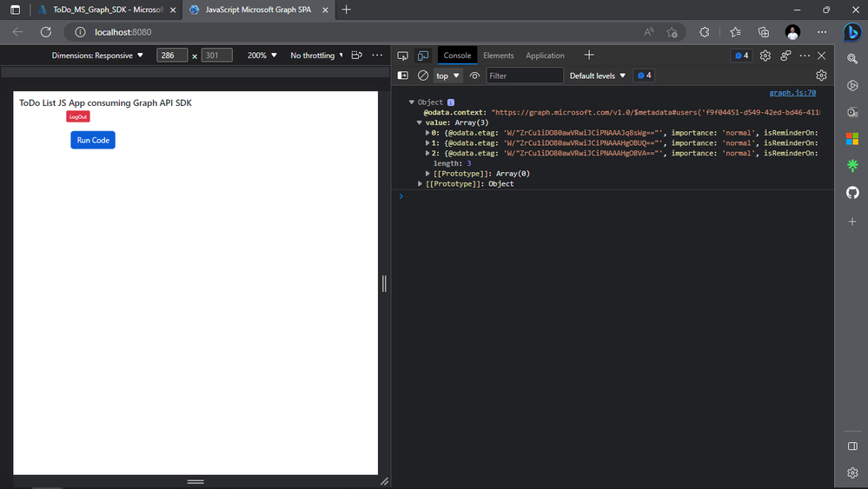The width and height of the screenshot is (868, 489).
Task: Click the console Filter input field
Action: pos(524,76)
